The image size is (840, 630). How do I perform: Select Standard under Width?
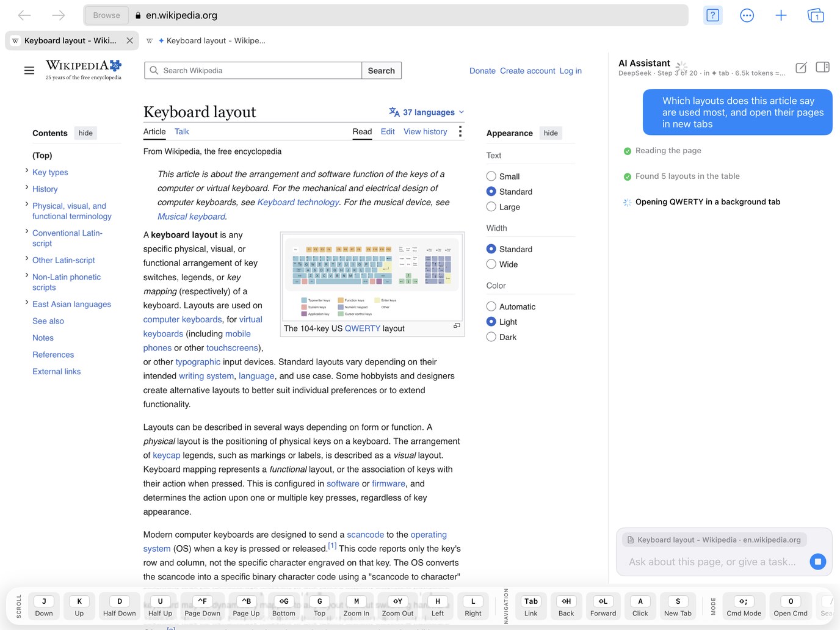[x=491, y=249]
